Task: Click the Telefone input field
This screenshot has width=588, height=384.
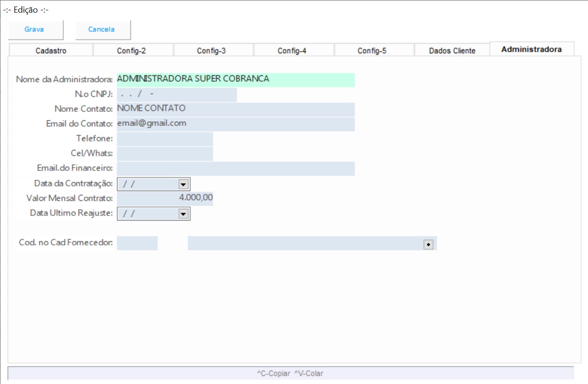Action: tap(165, 139)
